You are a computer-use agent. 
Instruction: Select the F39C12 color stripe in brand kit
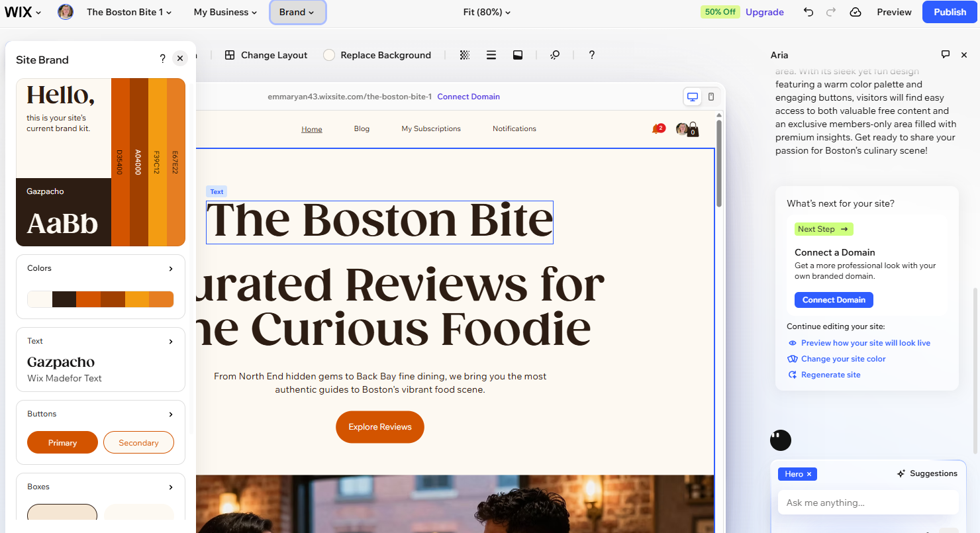(x=158, y=162)
